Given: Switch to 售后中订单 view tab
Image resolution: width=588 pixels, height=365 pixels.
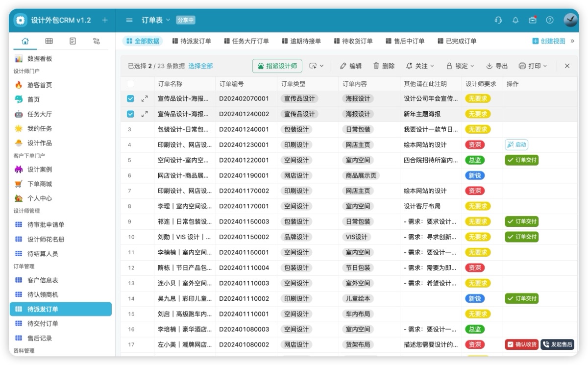Looking at the screenshot, I should point(405,41).
